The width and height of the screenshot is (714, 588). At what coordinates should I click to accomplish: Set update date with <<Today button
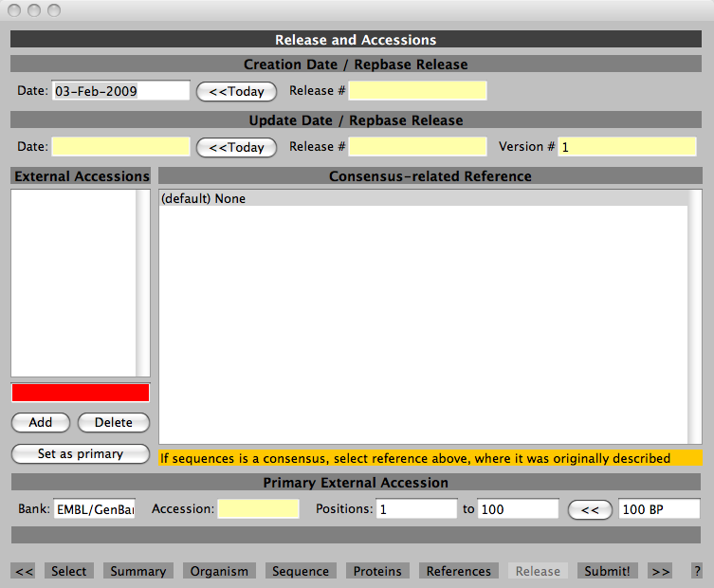[x=236, y=147]
